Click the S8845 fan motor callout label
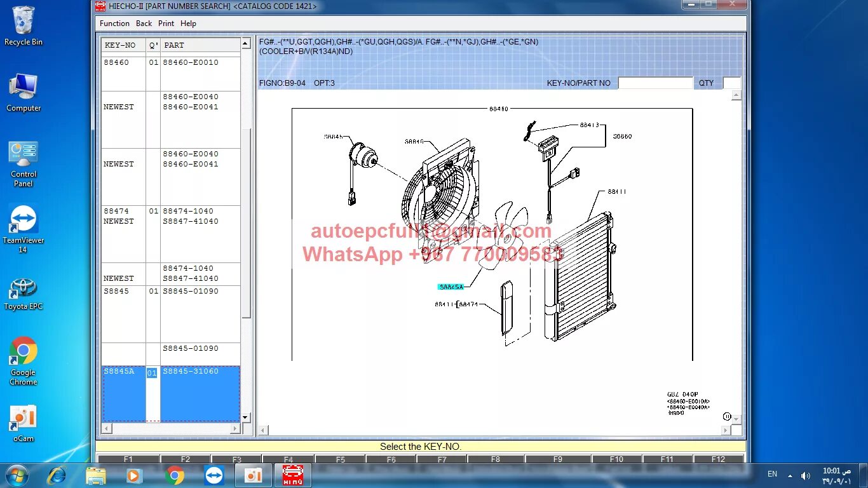The width and height of the screenshot is (868, 488). pyautogui.click(x=333, y=137)
